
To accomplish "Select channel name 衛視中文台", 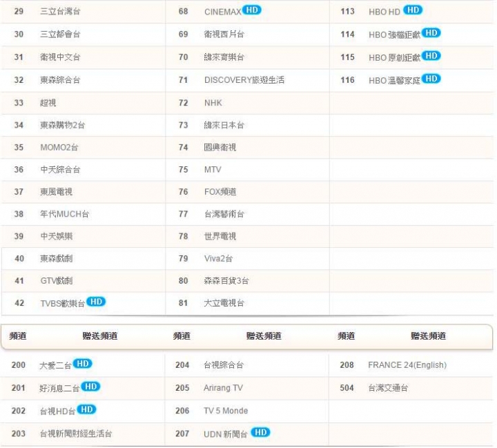I will [60, 57].
